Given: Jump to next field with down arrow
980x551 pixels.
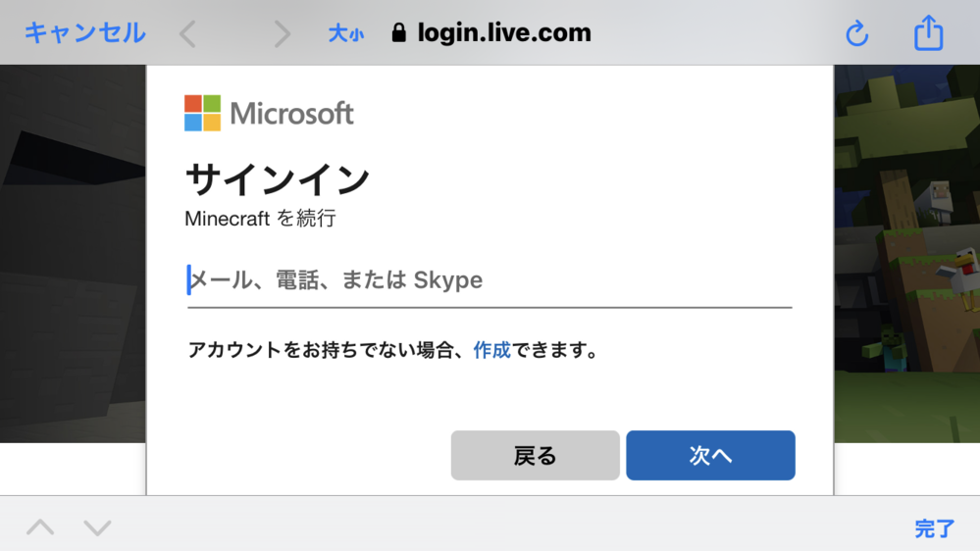Looking at the screenshot, I should coord(97,527).
